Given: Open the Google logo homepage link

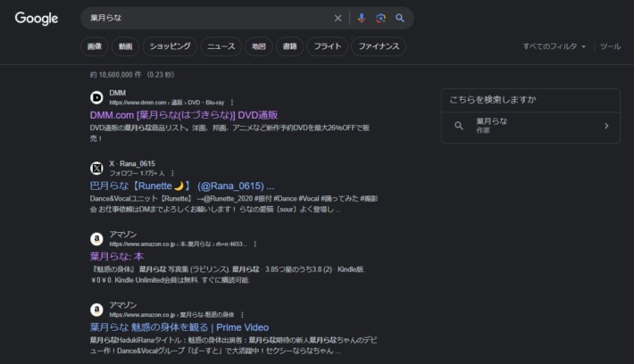Looking at the screenshot, I should click(x=37, y=18).
